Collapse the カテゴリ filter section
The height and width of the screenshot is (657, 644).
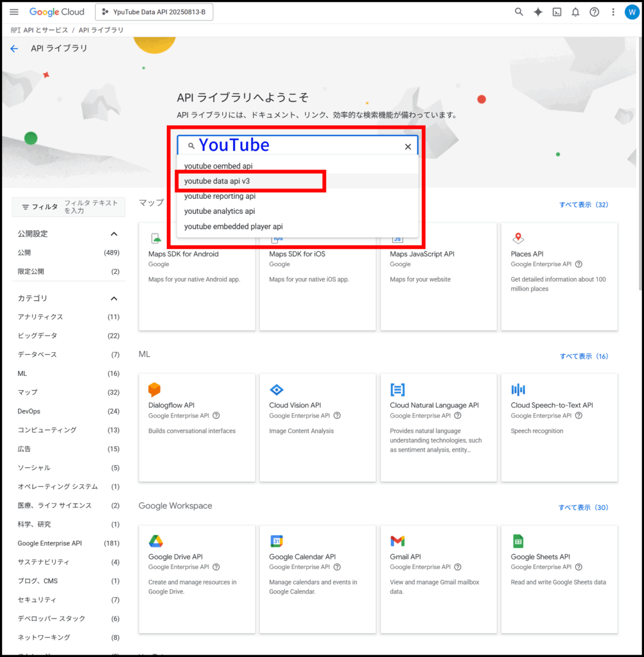(114, 298)
